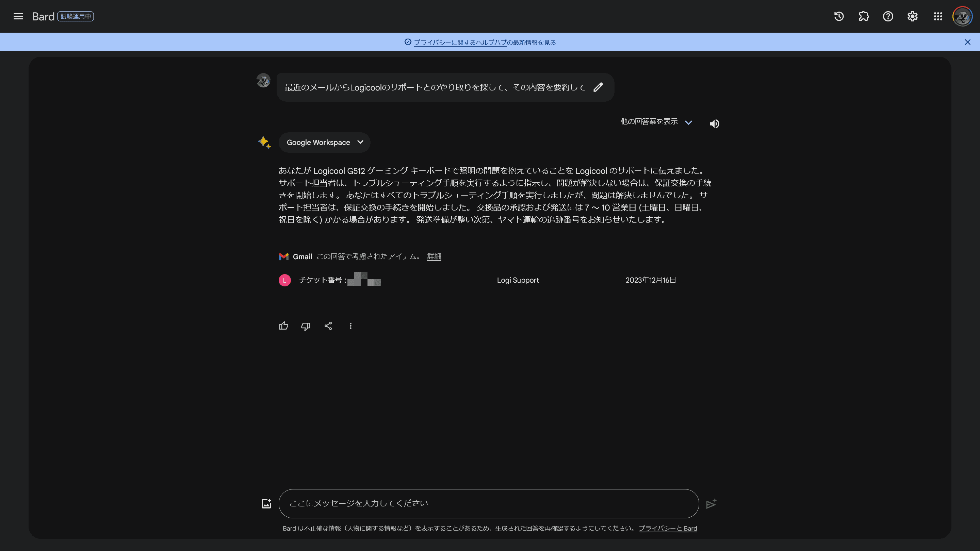Click the verified badge icon in banner

(x=408, y=42)
